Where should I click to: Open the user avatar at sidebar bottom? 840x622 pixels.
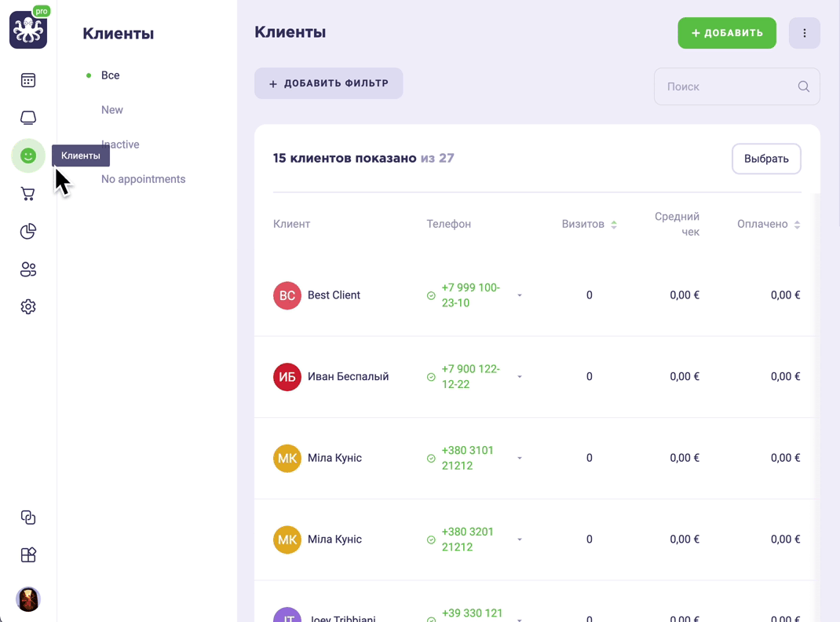[x=27, y=599]
